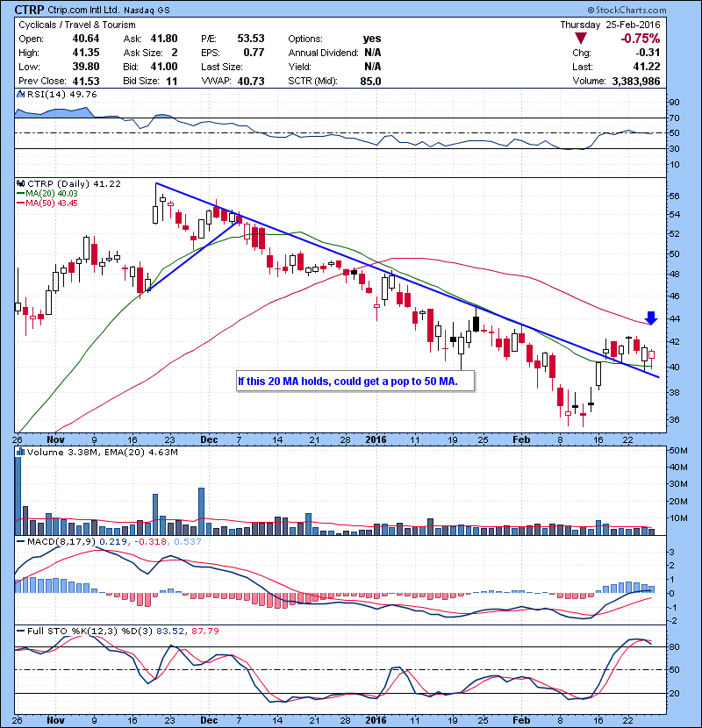Viewport: 702px width, 728px height.
Task: Click the CTRP ticker symbol in header
Action: (x=29, y=10)
